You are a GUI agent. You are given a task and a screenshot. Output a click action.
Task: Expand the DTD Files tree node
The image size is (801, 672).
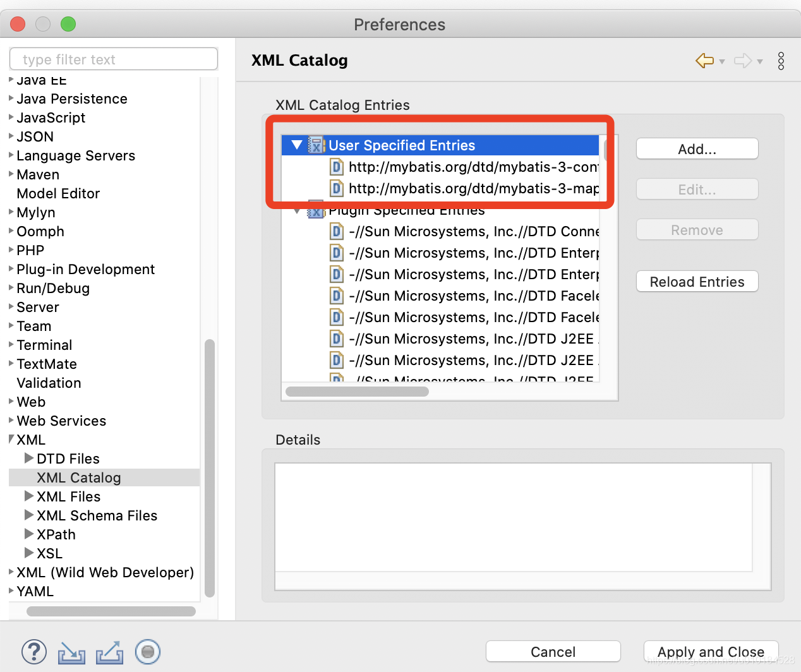point(28,459)
